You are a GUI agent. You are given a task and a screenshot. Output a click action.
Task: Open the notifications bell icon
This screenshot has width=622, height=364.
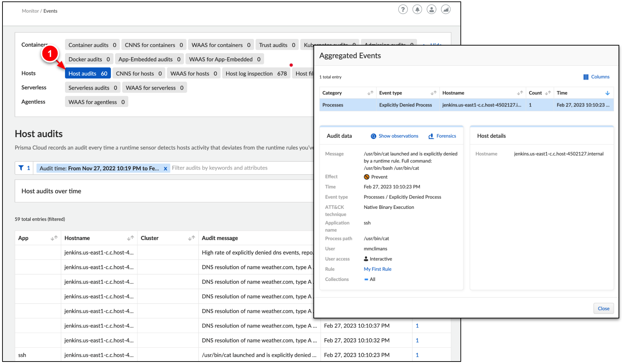click(x=417, y=9)
